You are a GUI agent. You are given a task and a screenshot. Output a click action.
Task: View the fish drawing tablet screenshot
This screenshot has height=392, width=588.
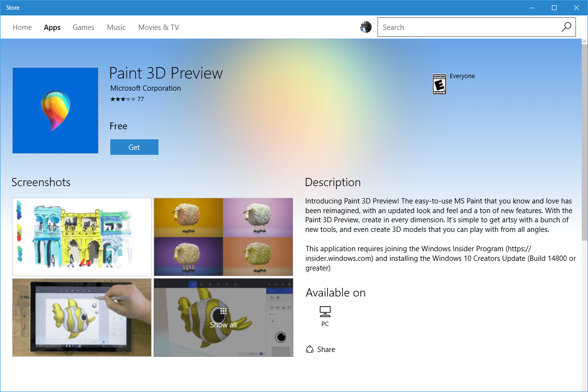click(81, 317)
